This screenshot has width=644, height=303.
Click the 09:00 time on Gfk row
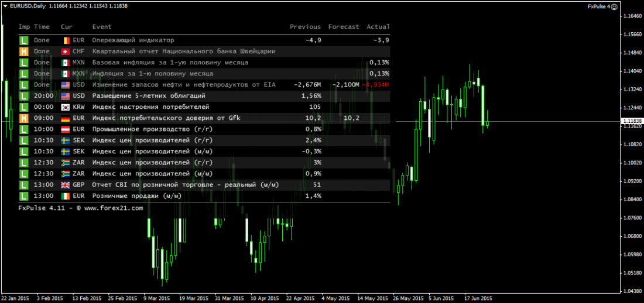point(43,118)
